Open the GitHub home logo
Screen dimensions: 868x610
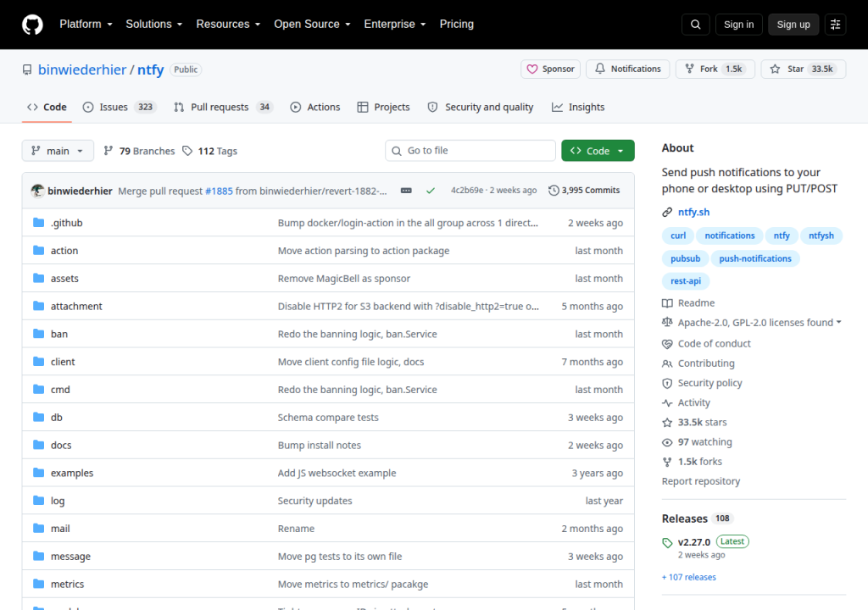click(x=32, y=25)
